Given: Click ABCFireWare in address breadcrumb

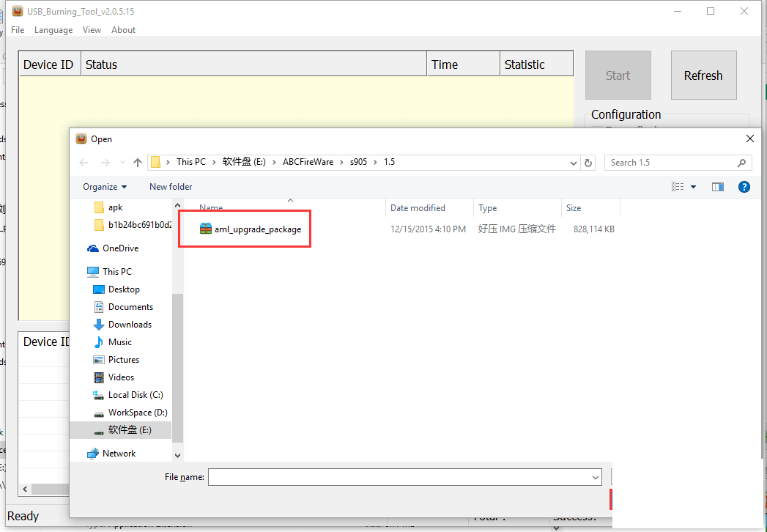Looking at the screenshot, I should tap(308, 162).
